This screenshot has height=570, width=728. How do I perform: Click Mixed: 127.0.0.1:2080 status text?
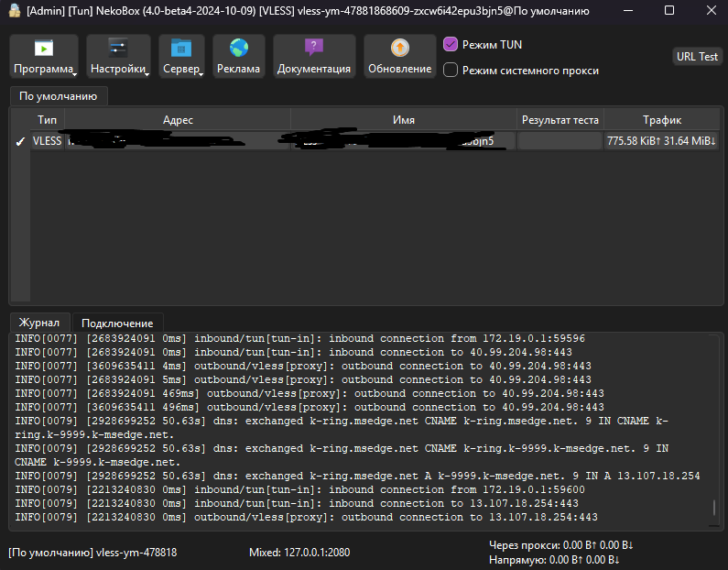click(x=299, y=553)
